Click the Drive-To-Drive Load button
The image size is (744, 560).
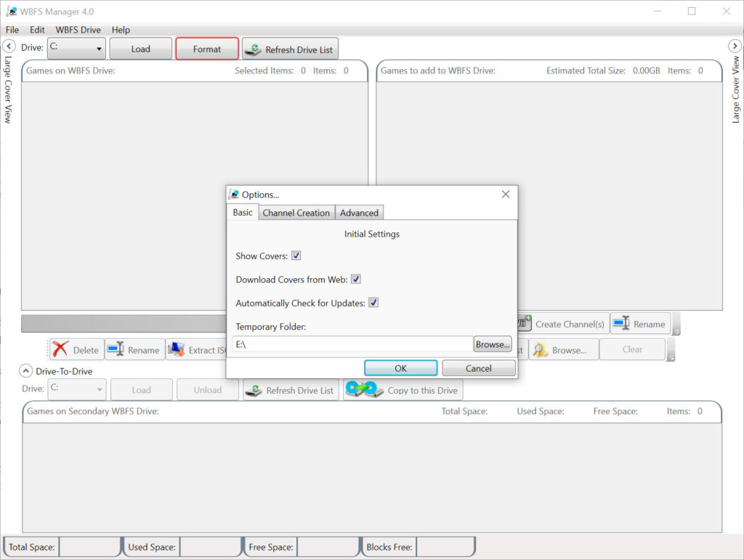click(142, 390)
